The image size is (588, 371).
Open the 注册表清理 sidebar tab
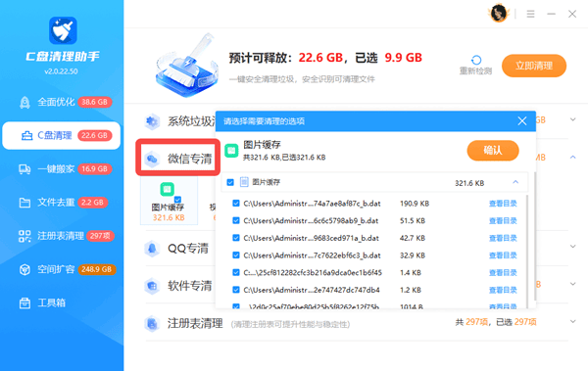(61, 236)
